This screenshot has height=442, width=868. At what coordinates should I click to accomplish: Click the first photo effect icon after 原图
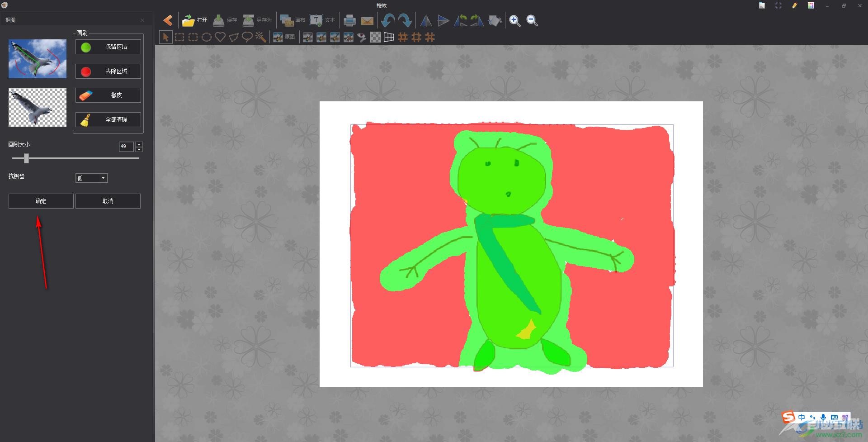pos(308,37)
